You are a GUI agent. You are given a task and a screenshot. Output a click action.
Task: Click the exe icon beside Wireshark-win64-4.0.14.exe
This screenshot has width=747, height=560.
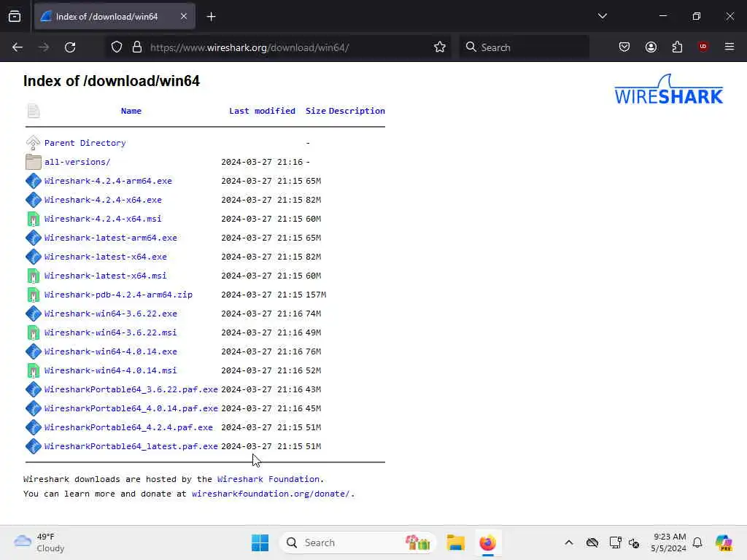click(34, 351)
